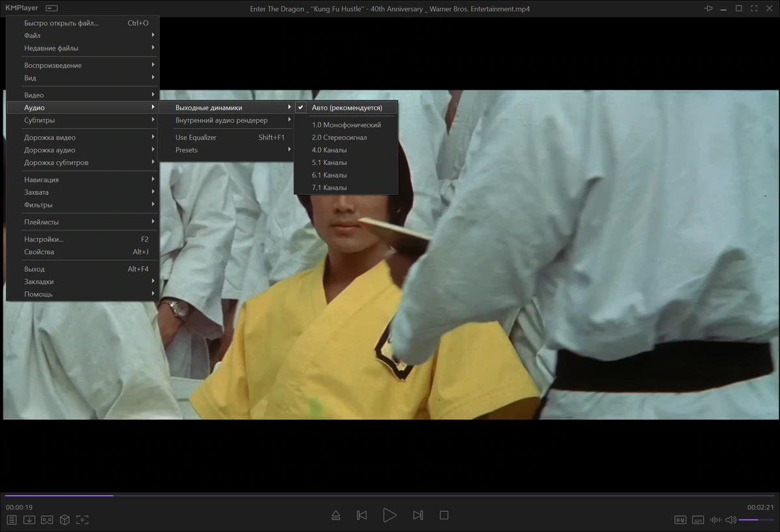This screenshot has width=780, height=532.
Task: Open Захвата submenu
Action: [x=83, y=192]
